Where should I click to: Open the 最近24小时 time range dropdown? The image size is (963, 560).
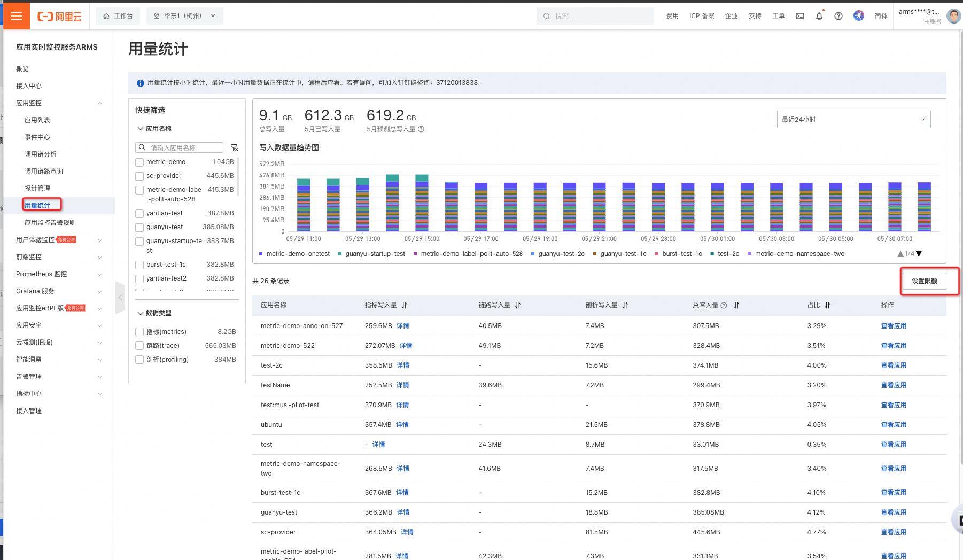(x=853, y=120)
